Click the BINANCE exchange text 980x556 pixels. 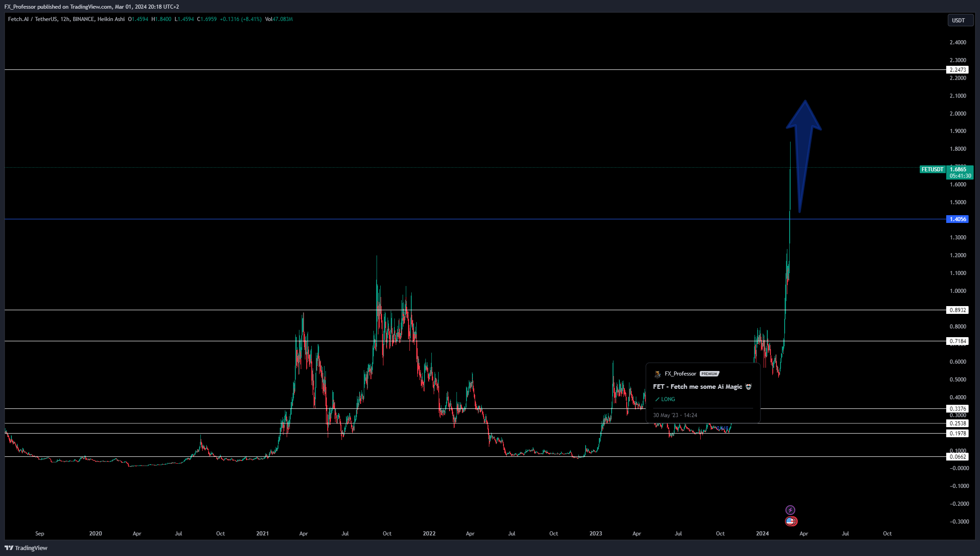click(x=83, y=19)
